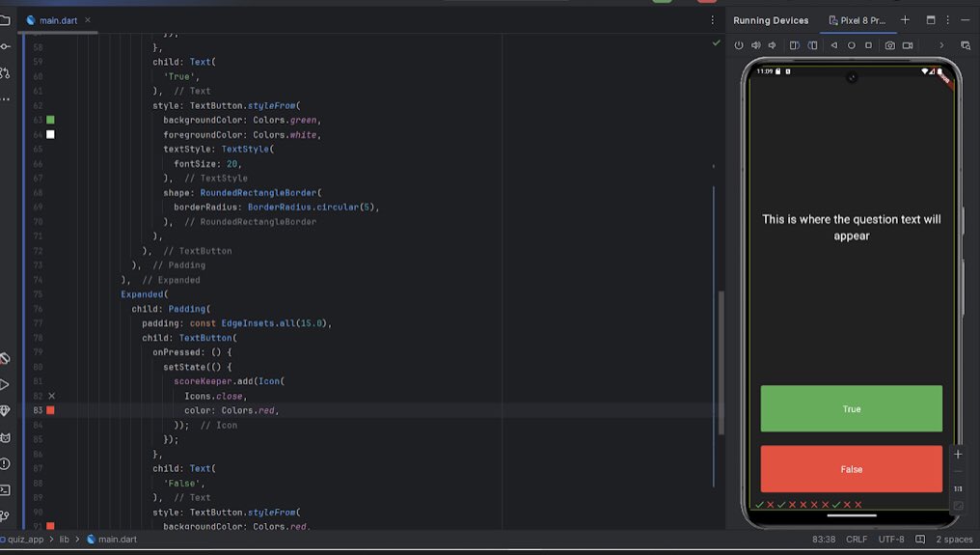
Task: Open red color swatch on line 83
Action: click(50, 410)
